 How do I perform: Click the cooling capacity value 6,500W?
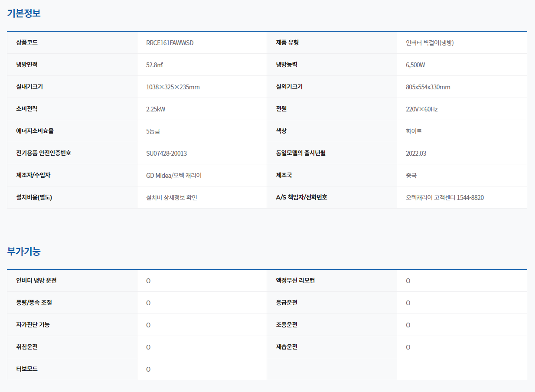click(x=415, y=65)
